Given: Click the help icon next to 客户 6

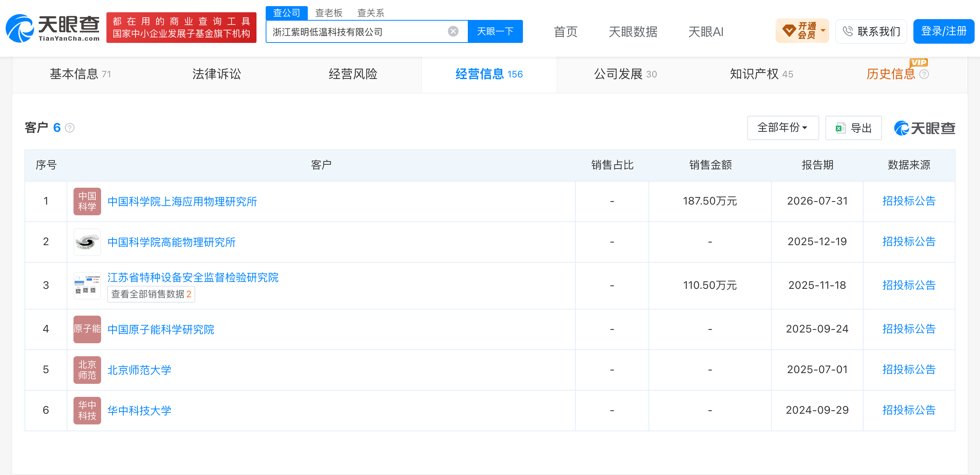Looking at the screenshot, I should (70, 128).
